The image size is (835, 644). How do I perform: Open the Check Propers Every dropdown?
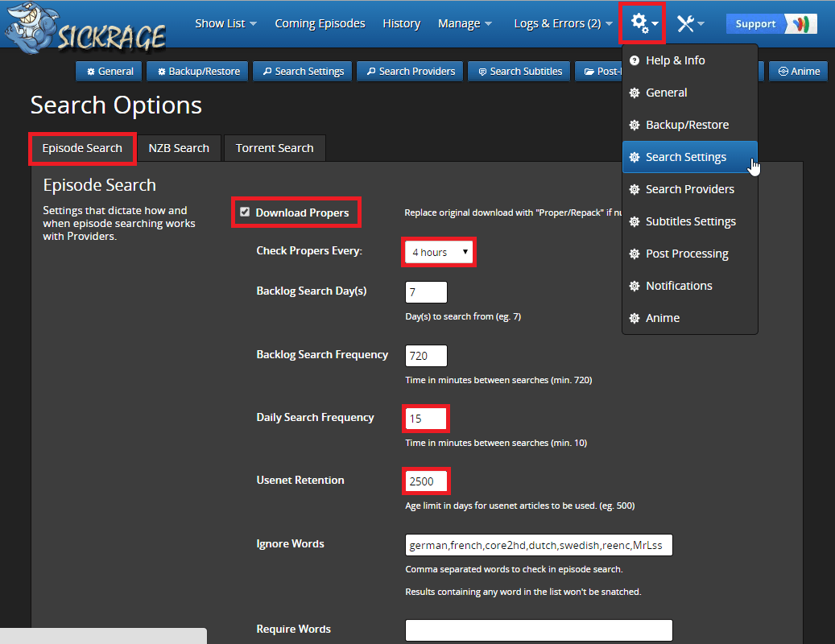[x=439, y=252]
